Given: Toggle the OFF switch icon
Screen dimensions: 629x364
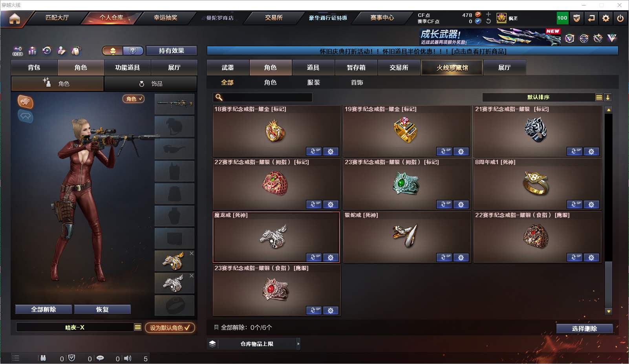Looking at the screenshot, I should pos(18,51).
